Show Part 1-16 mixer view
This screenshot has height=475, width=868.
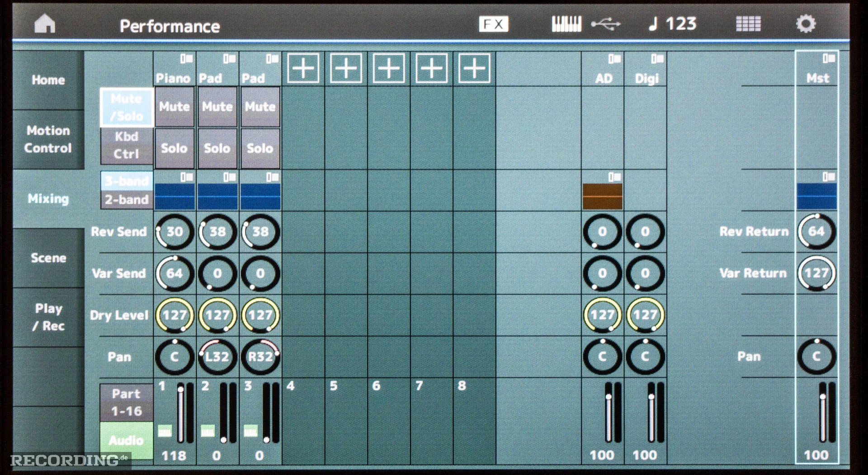[x=127, y=402]
